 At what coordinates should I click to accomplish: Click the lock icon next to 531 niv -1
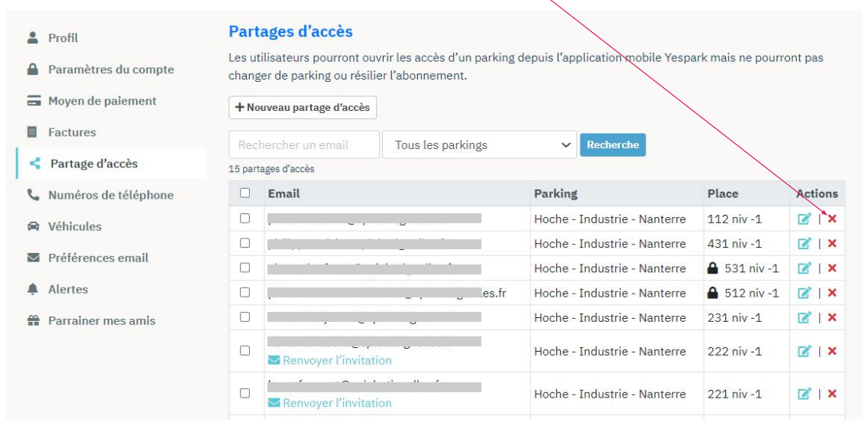click(713, 268)
